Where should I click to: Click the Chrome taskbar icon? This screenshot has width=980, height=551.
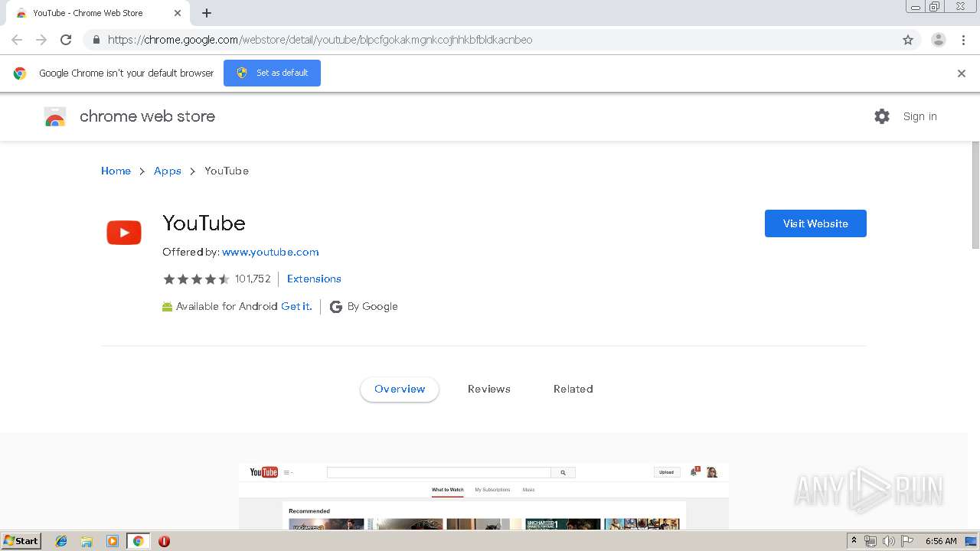[x=138, y=541]
